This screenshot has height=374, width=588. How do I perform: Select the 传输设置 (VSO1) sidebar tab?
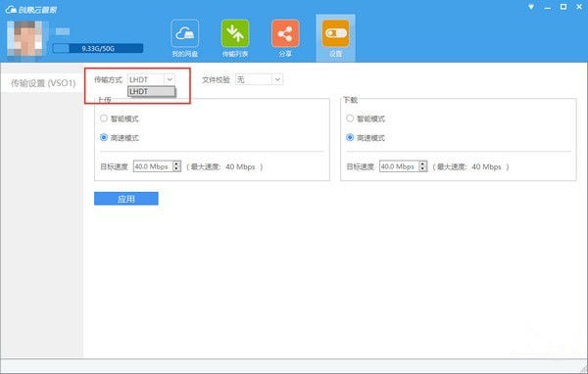click(x=42, y=83)
